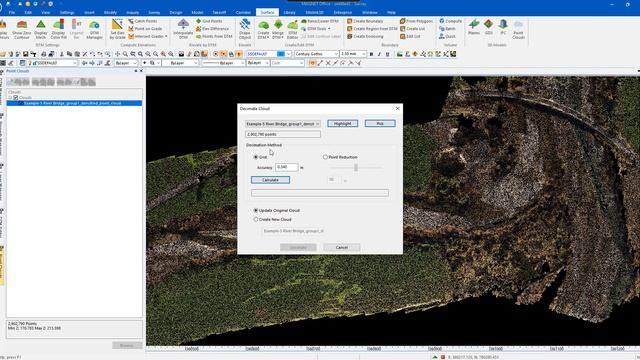The height and width of the screenshot is (360, 640).
Task: Click the Set Elev by Grade tool
Action: coord(117,29)
